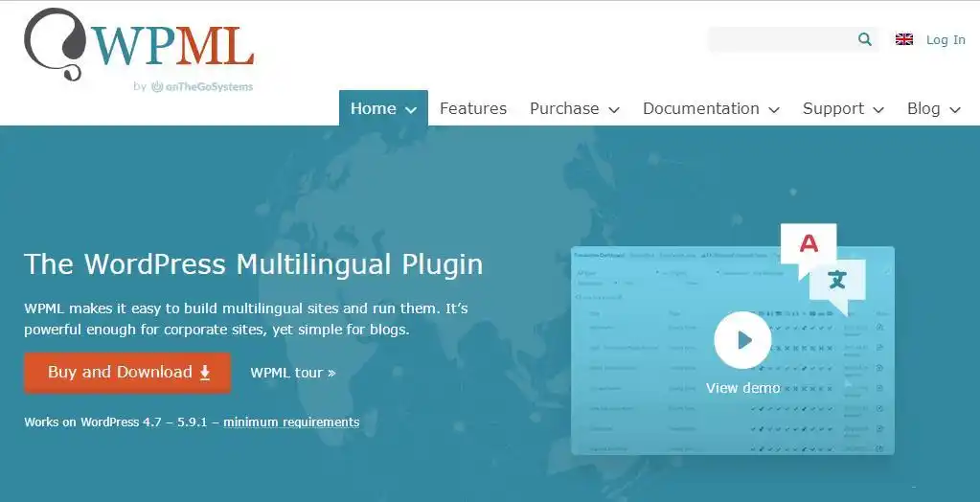Screen dimensions: 980x502
Task: Expand the Support dropdown arrow
Action: pos(878,110)
